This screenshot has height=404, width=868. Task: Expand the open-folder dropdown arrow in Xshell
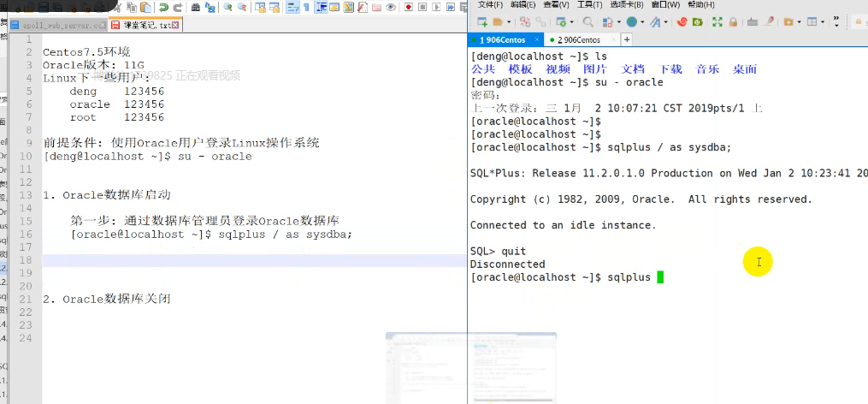(x=509, y=22)
